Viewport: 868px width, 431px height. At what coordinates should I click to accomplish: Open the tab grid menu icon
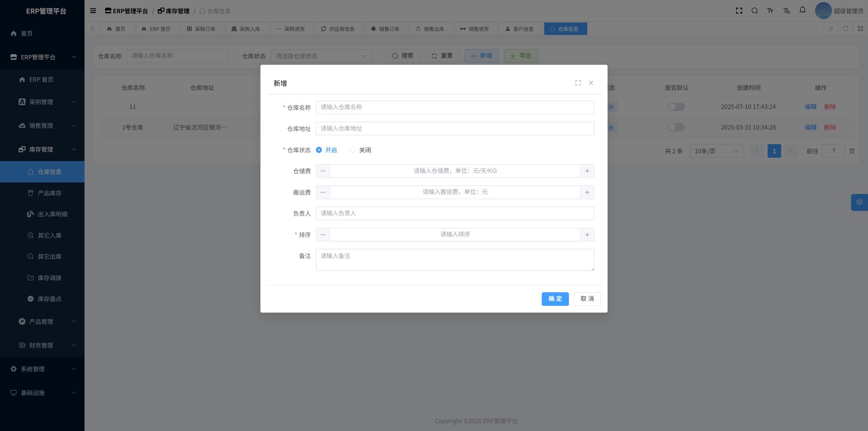[860, 29]
